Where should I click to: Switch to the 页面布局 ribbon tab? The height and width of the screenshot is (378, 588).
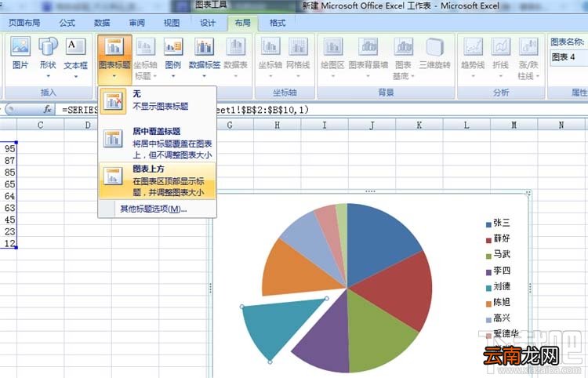coord(24,23)
